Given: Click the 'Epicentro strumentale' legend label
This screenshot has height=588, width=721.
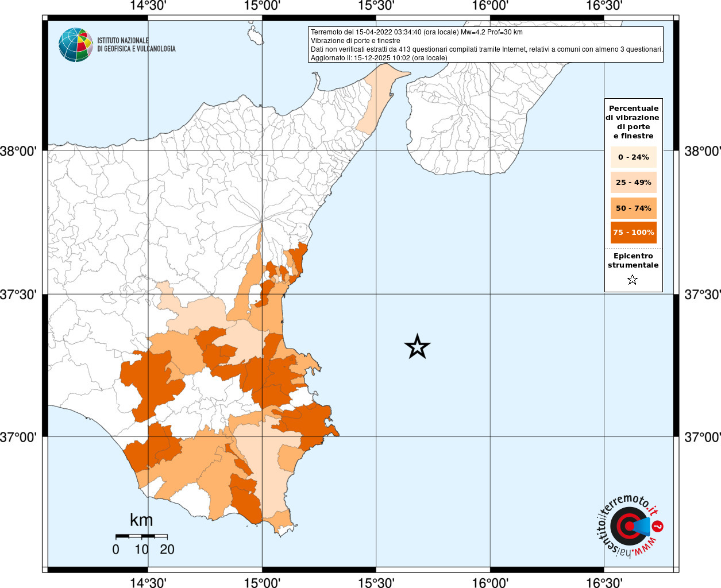Looking at the screenshot, I should 633,260.
